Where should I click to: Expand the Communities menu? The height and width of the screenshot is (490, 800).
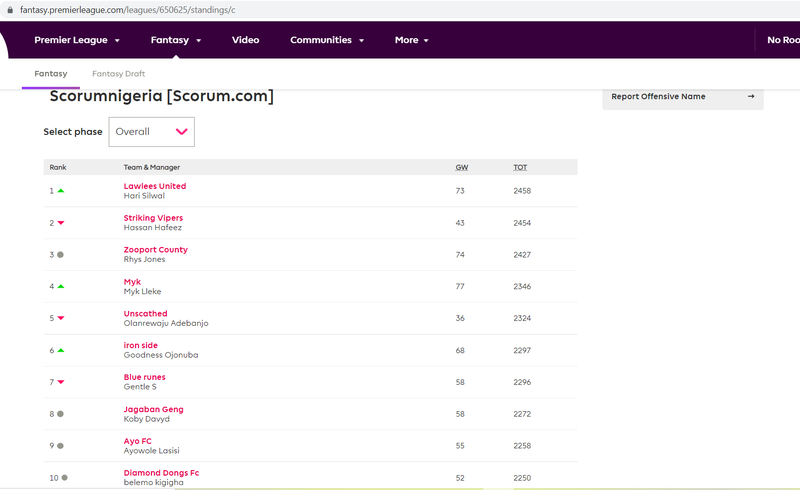[327, 40]
